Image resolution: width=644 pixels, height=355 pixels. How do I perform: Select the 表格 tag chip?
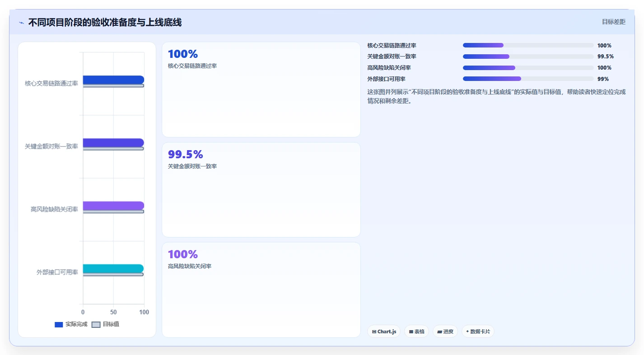(416, 331)
